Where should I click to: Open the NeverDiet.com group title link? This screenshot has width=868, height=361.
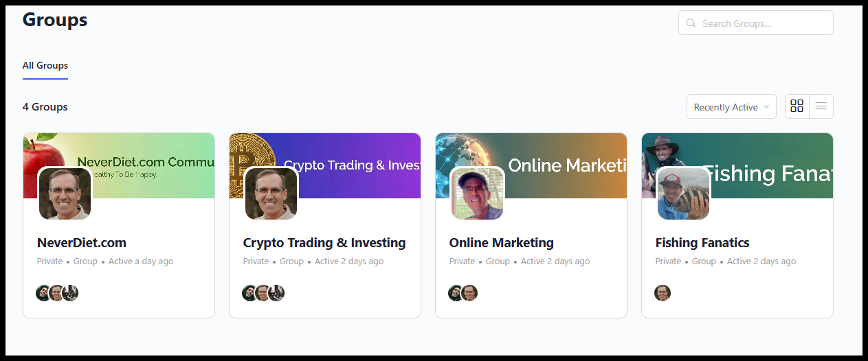tap(82, 243)
